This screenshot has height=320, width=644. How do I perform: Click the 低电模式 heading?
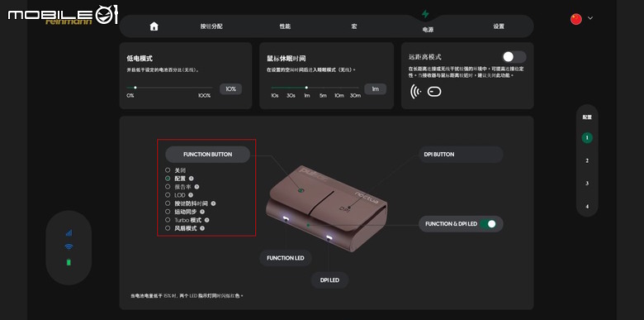[x=140, y=59]
